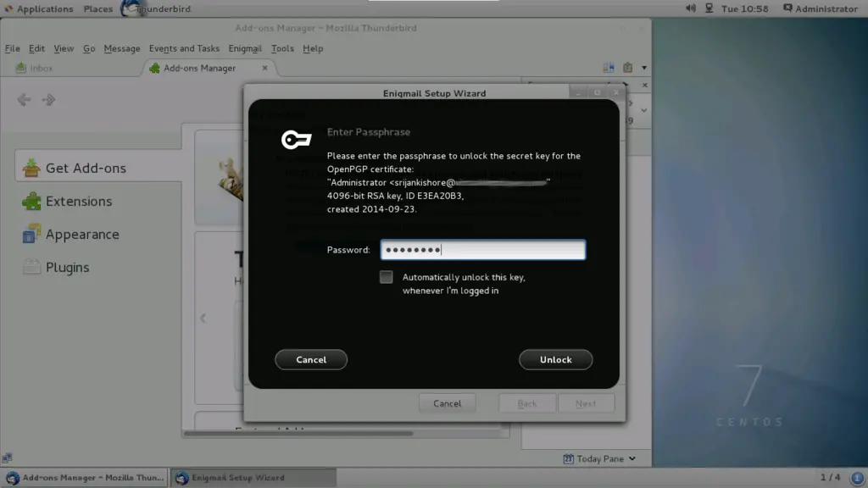The width and height of the screenshot is (868, 488).
Task: Enable automatically unlock this key checkbox
Action: 387,277
